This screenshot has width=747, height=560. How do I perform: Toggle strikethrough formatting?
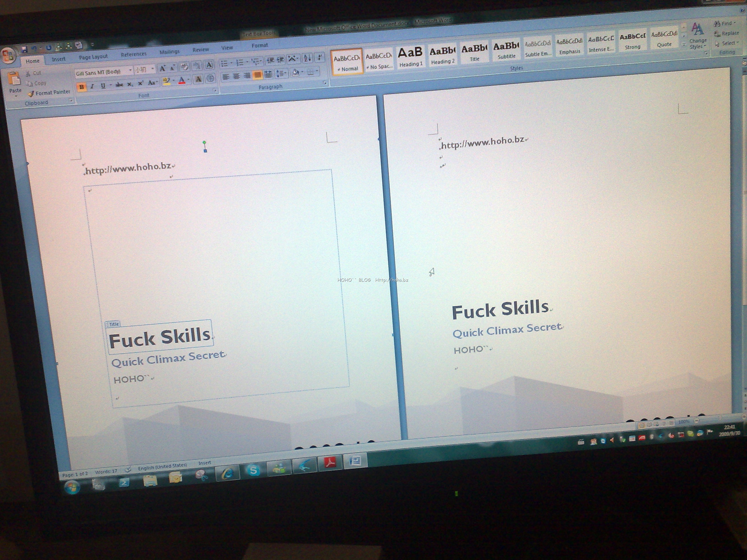(x=119, y=85)
